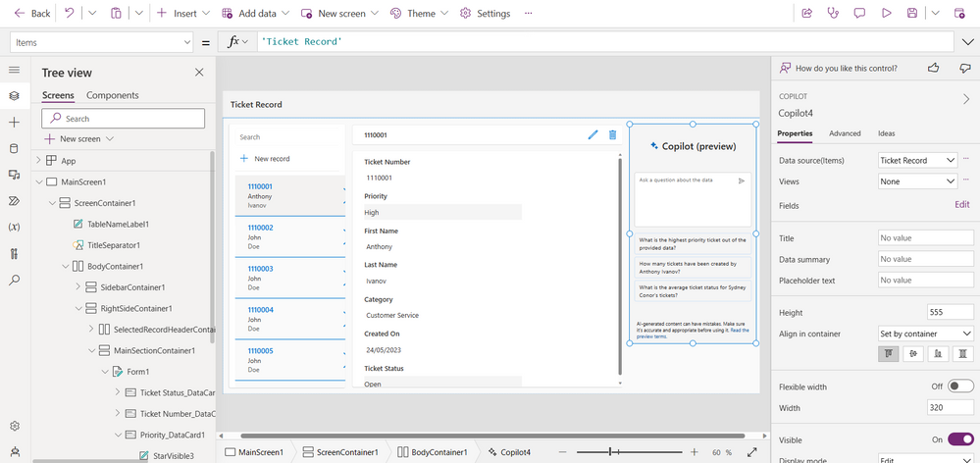Open the Views None dropdown

(x=917, y=181)
